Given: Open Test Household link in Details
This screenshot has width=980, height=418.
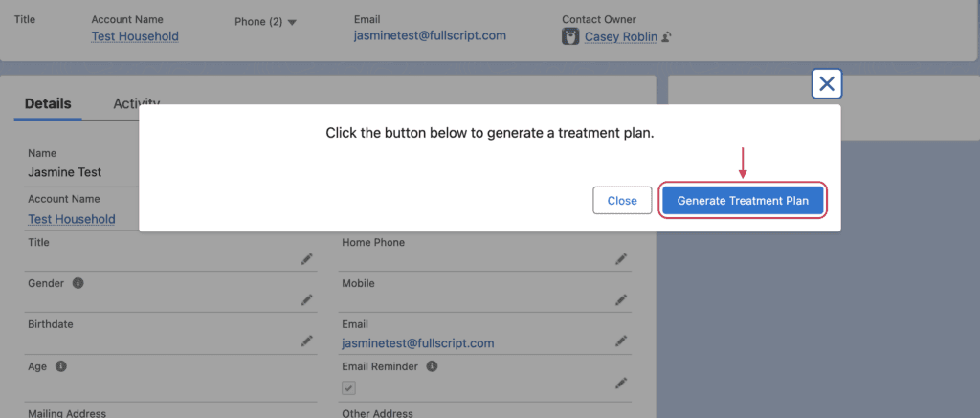Looking at the screenshot, I should tap(72, 219).
